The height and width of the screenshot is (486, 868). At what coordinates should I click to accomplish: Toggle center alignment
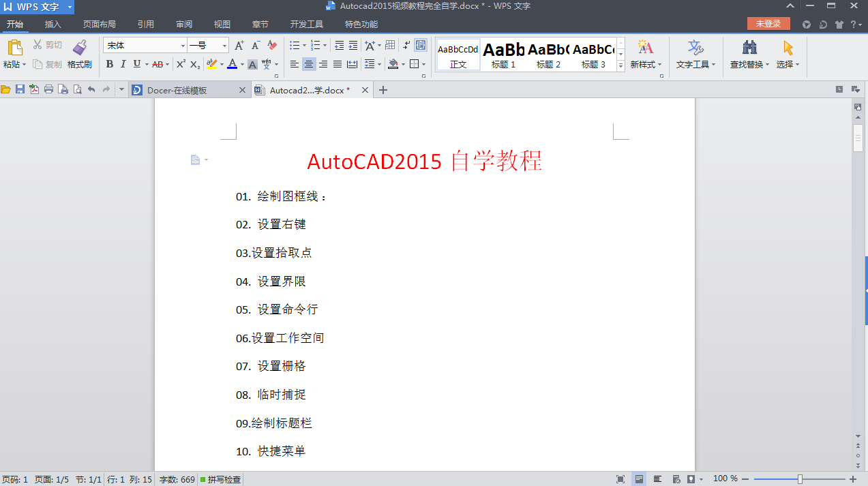[x=309, y=64]
